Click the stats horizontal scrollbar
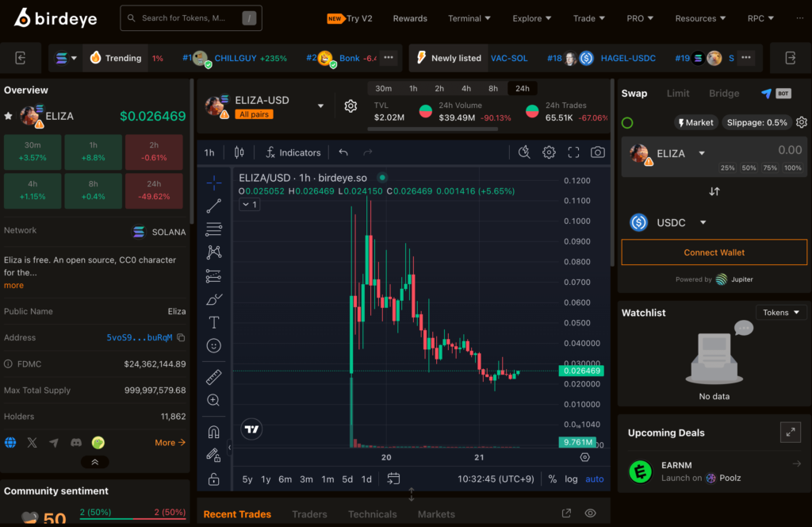The width and height of the screenshot is (812, 527). (433, 129)
